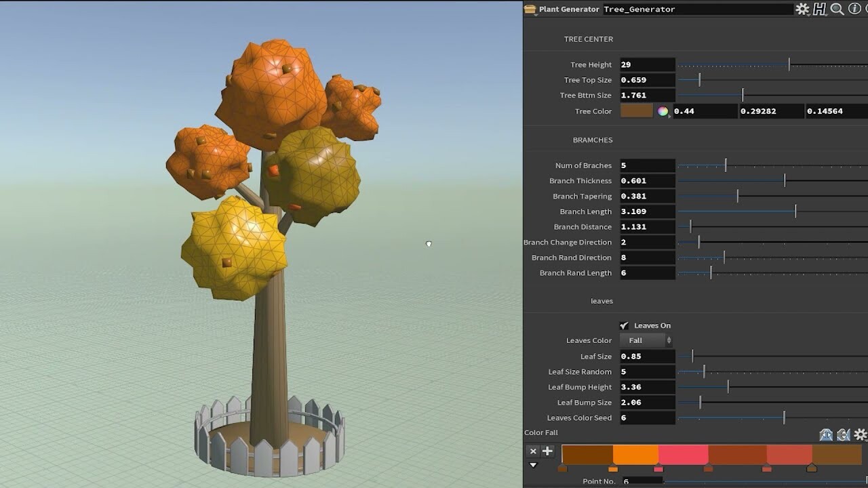This screenshot has height=488, width=868.
Task: Click the H help icon in the header
Action: tap(821, 9)
